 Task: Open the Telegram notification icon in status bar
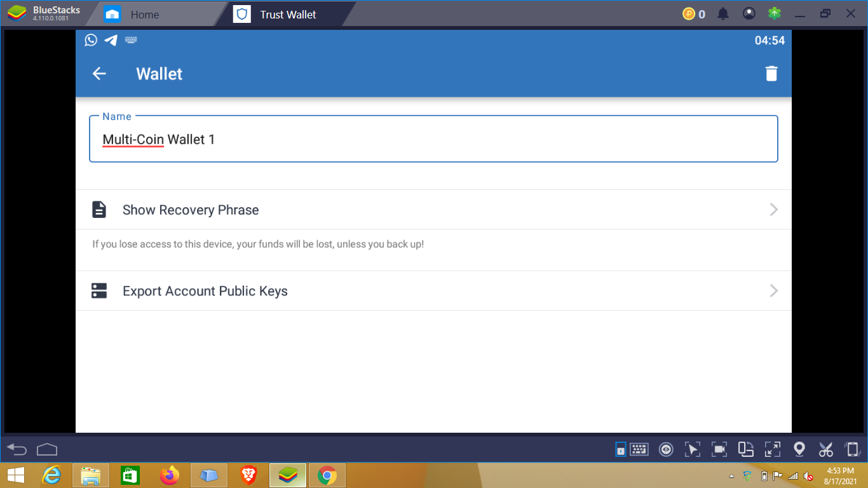click(x=111, y=40)
